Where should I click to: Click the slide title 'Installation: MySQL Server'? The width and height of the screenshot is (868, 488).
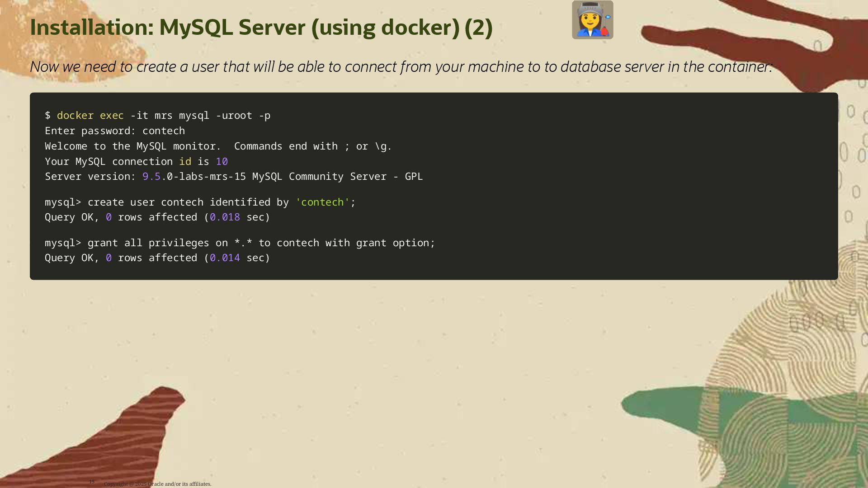(x=261, y=28)
